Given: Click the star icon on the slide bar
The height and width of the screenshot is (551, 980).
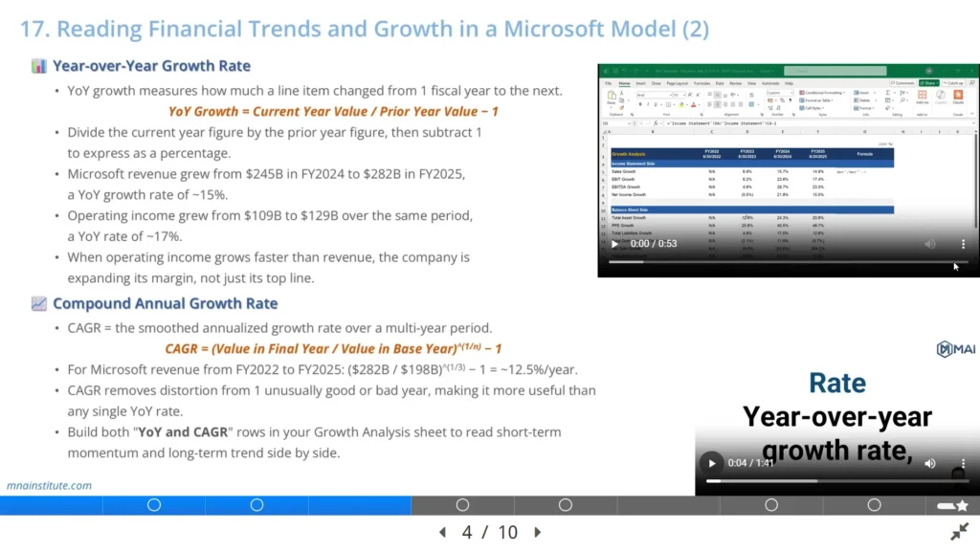Looking at the screenshot, I should tap(963, 505).
